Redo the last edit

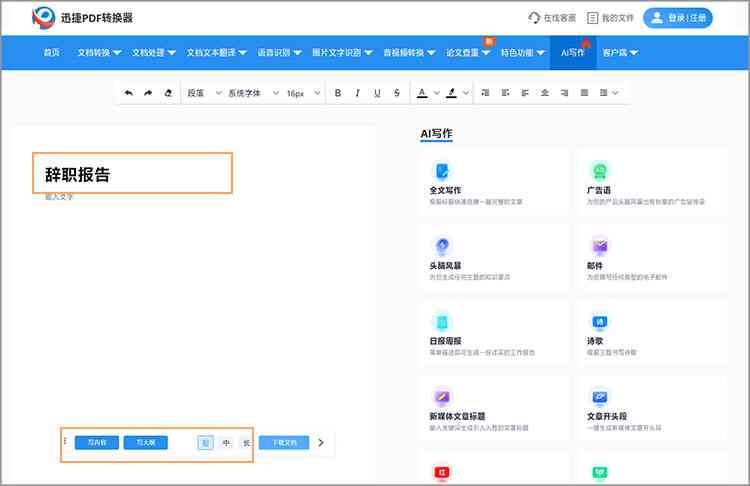click(148, 93)
